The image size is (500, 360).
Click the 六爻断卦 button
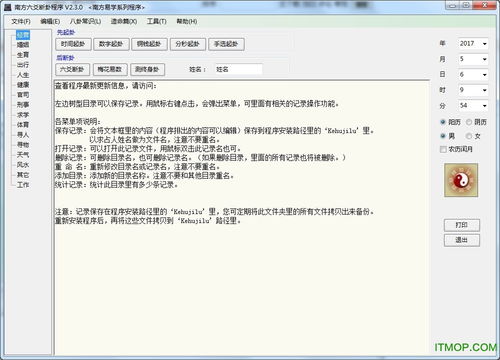pyautogui.click(x=72, y=69)
